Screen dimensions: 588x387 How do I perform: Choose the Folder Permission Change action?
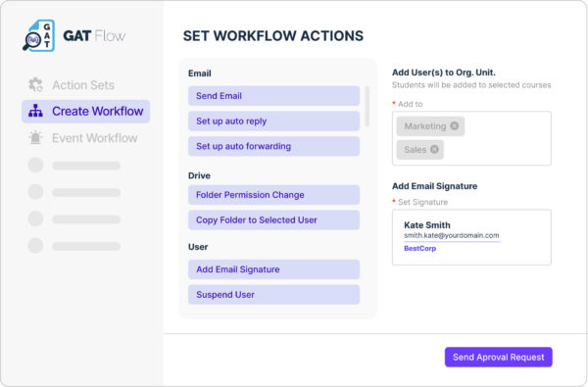273,195
